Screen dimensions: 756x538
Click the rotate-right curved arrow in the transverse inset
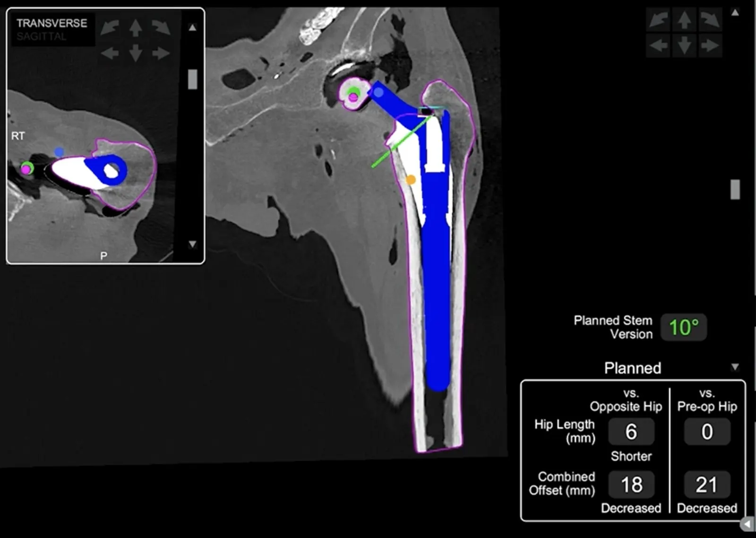pos(161,27)
